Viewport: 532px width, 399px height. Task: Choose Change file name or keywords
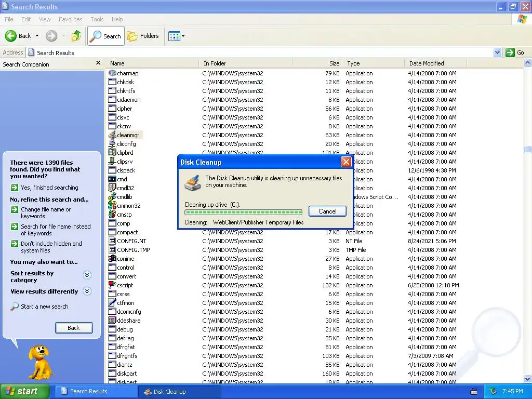pyautogui.click(x=41, y=212)
